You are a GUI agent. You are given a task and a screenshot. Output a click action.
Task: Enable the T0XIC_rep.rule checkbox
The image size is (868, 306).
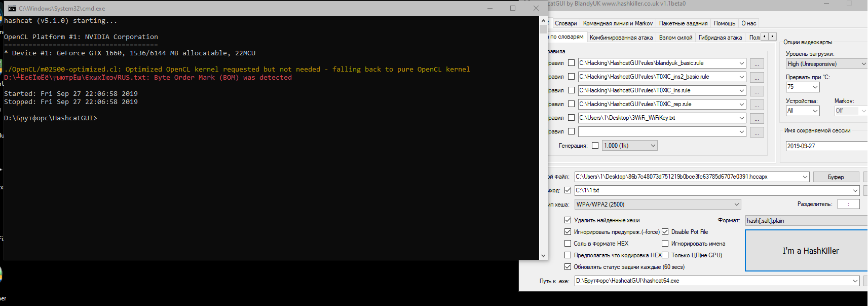pyautogui.click(x=572, y=104)
